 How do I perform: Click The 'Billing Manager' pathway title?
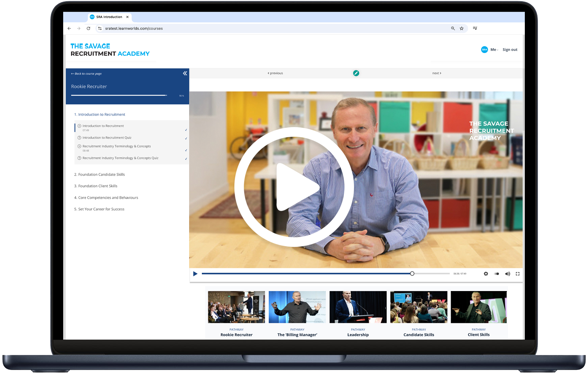pyautogui.click(x=297, y=335)
